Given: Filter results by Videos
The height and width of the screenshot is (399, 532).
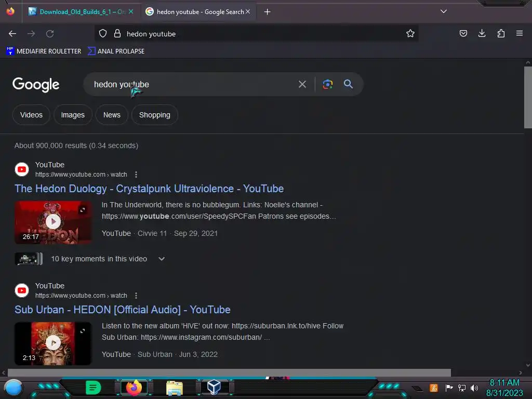Looking at the screenshot, I should (31, 115).
